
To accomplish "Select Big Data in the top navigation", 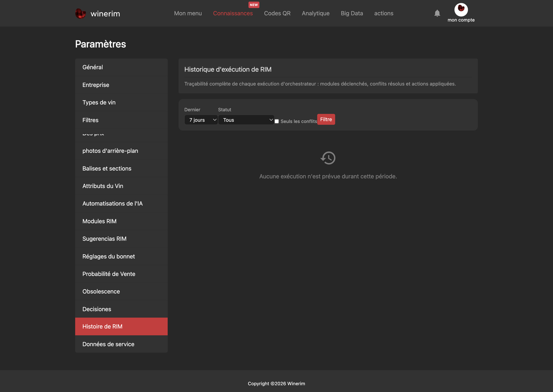I will (x=352, y=13).
